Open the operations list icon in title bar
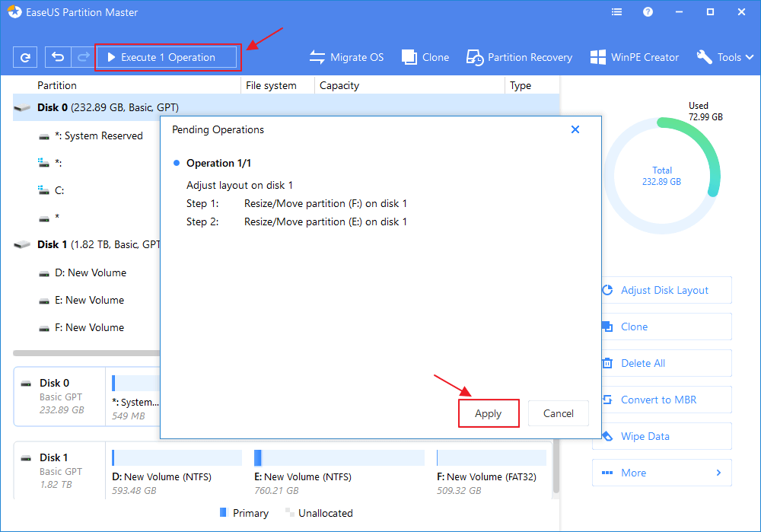Image resolution: width=761 pixels, height=532 pixels. coord(616,11)
